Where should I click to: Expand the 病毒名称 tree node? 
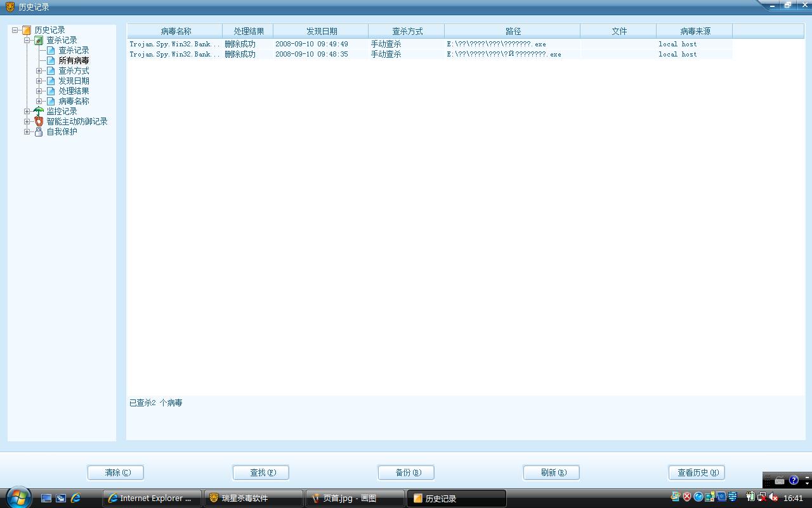point(39,101)
